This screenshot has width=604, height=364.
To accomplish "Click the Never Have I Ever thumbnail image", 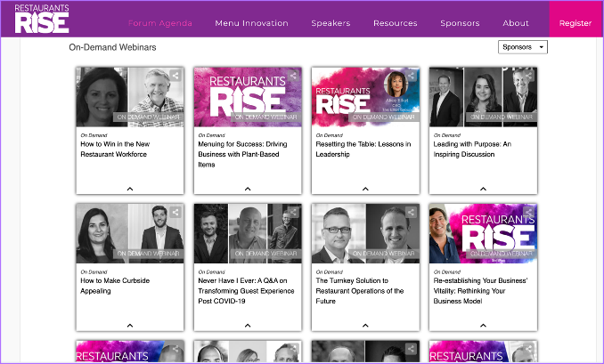I will point(248,233).
